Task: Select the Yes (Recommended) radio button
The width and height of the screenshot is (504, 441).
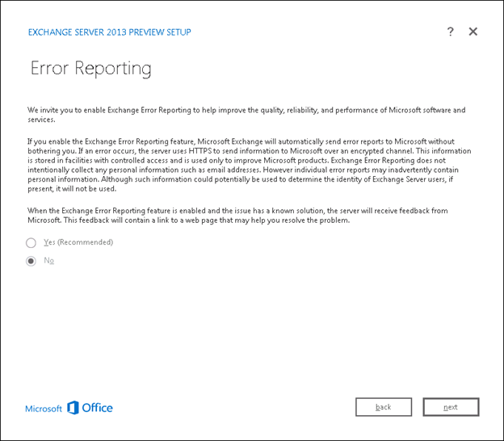Action: tap(31, 242)
